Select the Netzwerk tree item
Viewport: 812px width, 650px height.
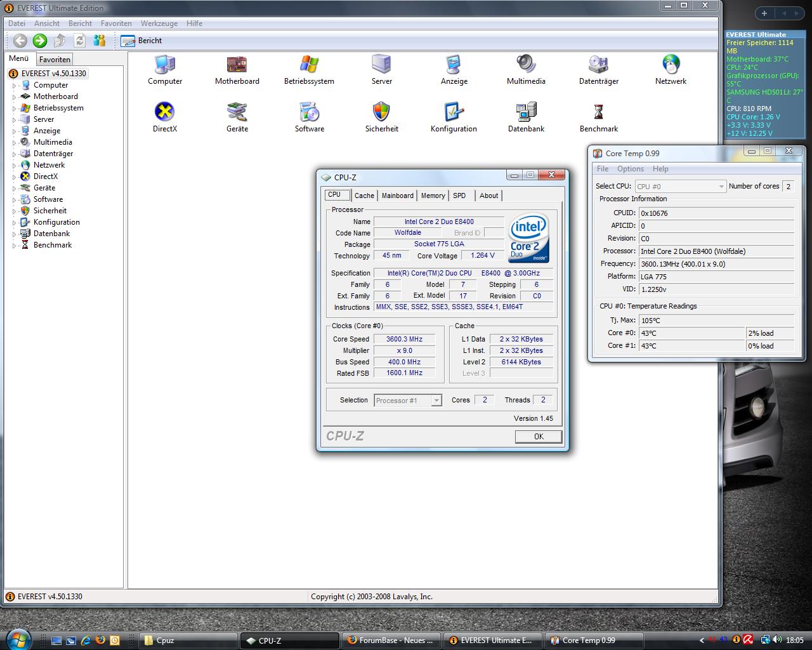pos(49,165)
